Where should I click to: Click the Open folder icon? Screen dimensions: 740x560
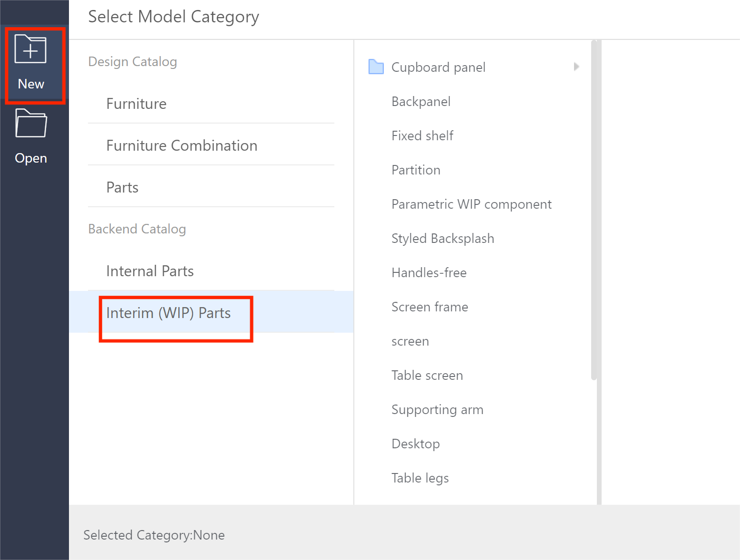click(x=31, y=124)
